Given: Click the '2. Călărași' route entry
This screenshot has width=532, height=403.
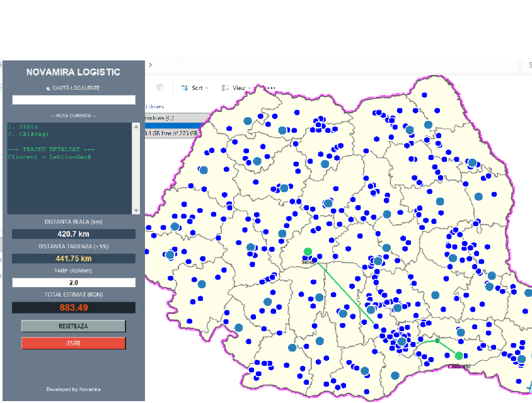Looking at the screenshot, I should tap(28, 134).
